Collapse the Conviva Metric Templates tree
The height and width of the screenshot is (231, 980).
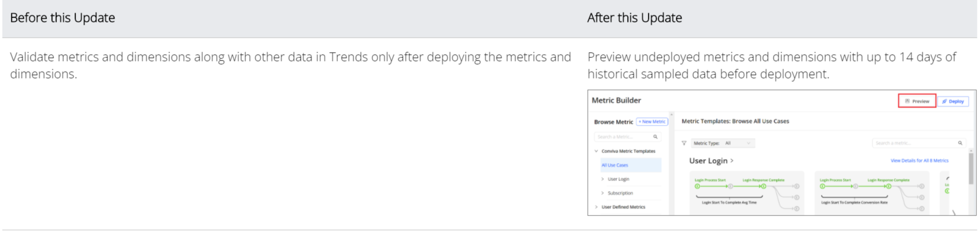click(x=597, y=151)
